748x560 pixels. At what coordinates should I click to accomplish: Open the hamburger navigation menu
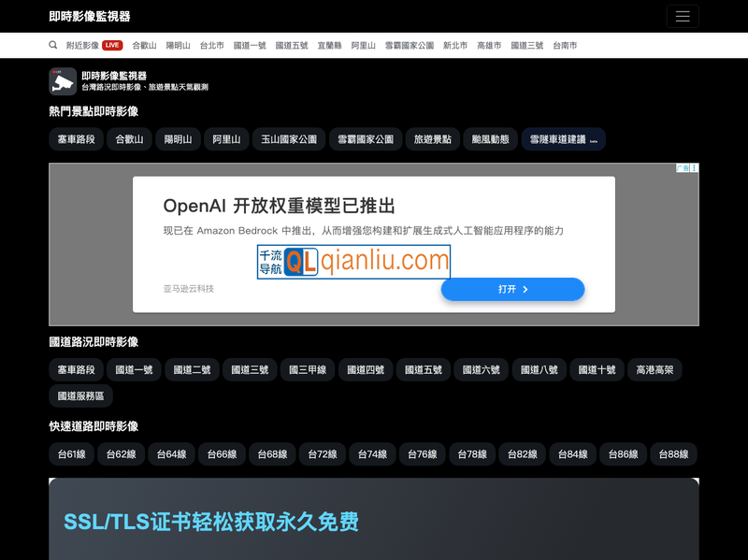point(683,16)
